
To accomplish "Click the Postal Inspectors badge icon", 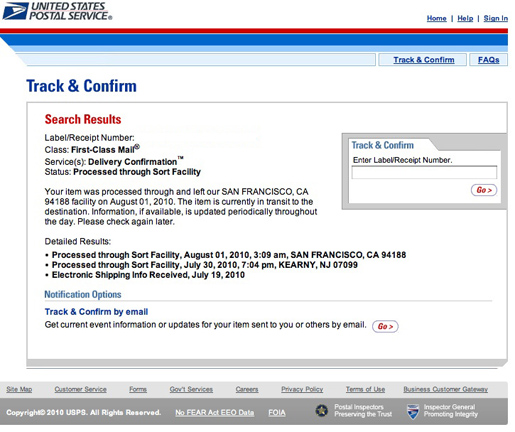I will pos(322,411).
